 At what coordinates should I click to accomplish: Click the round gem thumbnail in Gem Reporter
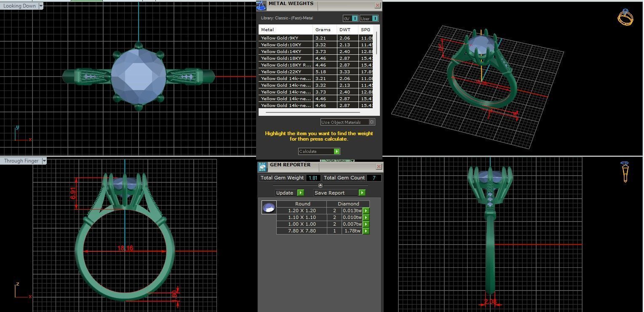click(x=269, y=207)
